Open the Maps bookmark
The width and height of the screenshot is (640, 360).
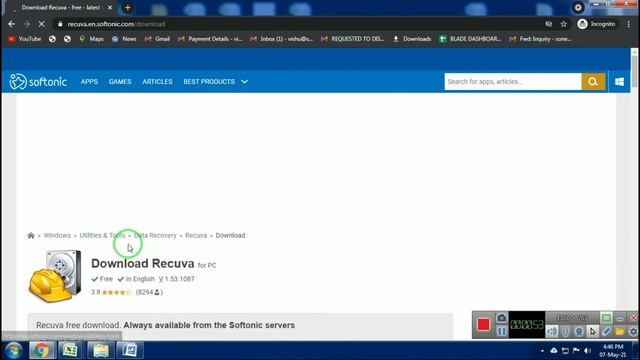tap(91, 39)
